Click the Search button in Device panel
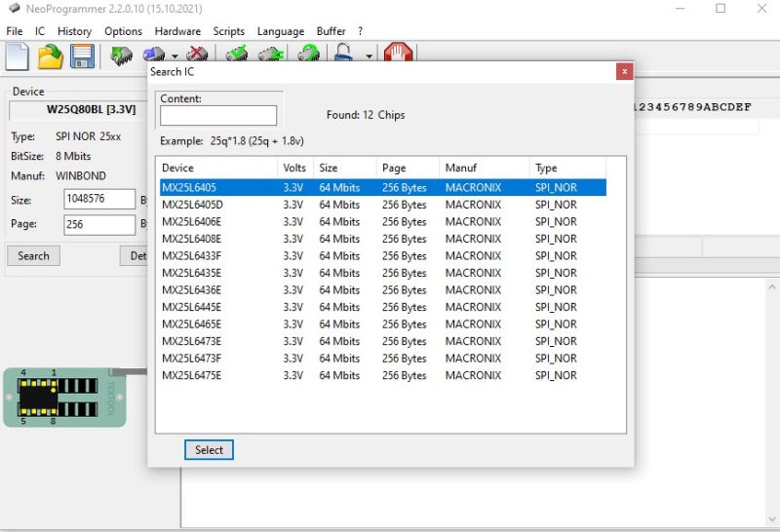The image size is (780, 532). tap(34, 255)
